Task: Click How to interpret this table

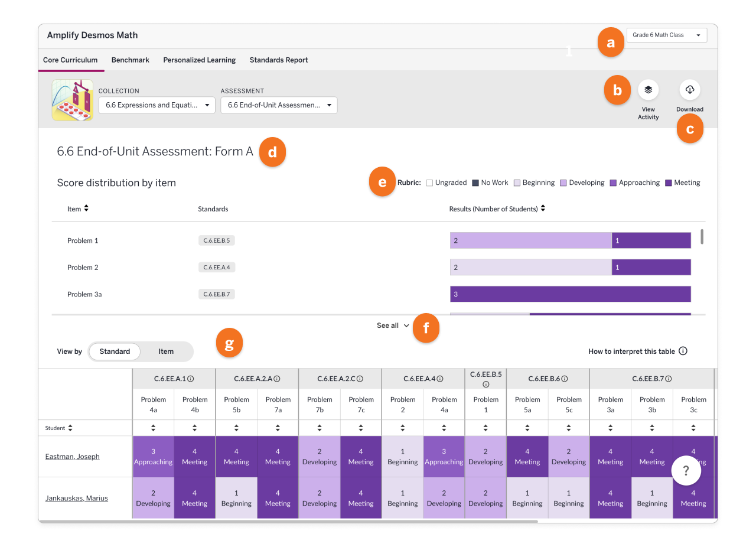Action: pyautogui.click(x=638, y=351)
